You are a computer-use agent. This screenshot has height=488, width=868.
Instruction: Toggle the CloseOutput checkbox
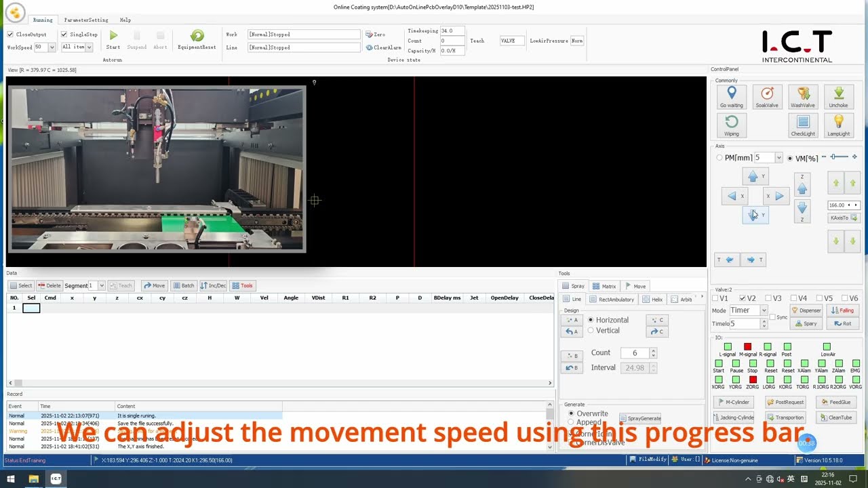pyautogui.click(x=10, y=34)
